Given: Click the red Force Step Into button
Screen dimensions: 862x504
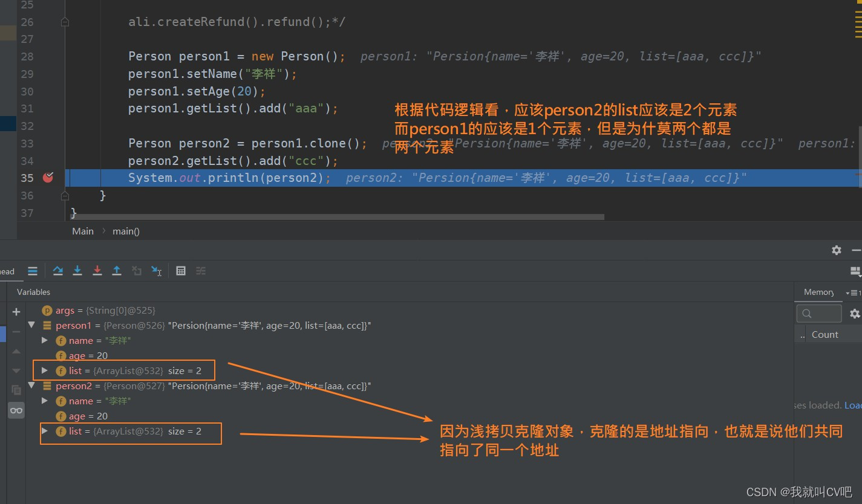Looking at the screenshot, I should click(97, 271).
